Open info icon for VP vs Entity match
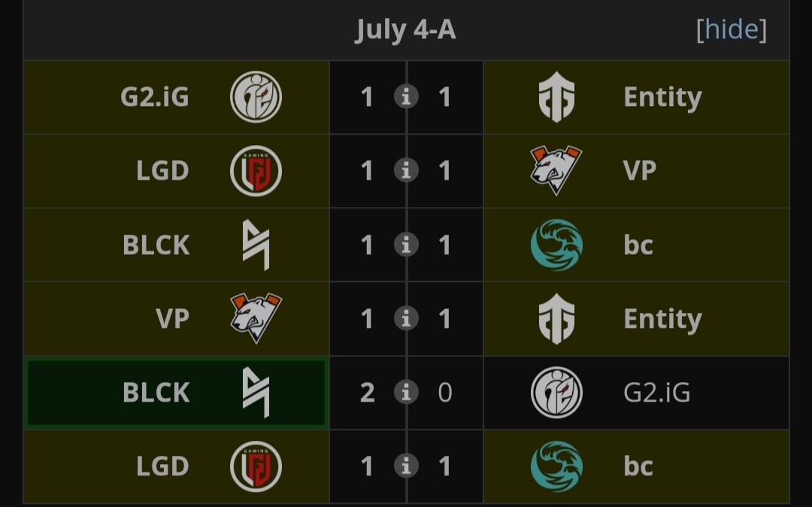812x507 pixels. [406, 318]
